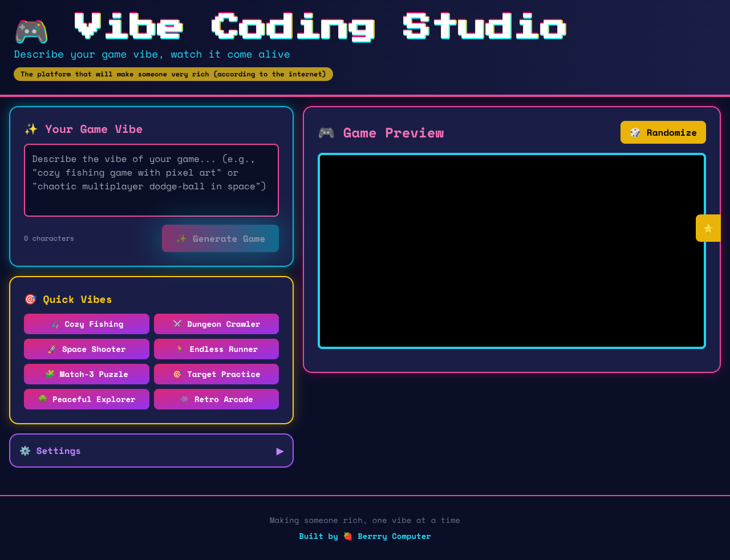
Task: Click the gear icon in the Settings bar
Action: tap(25, 451)
